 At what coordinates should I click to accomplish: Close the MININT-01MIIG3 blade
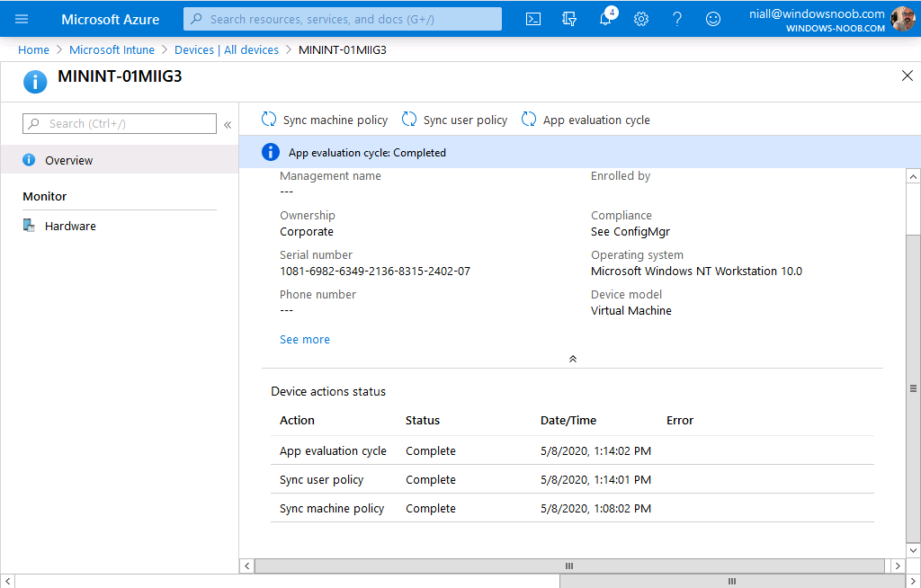coord(907,76)
